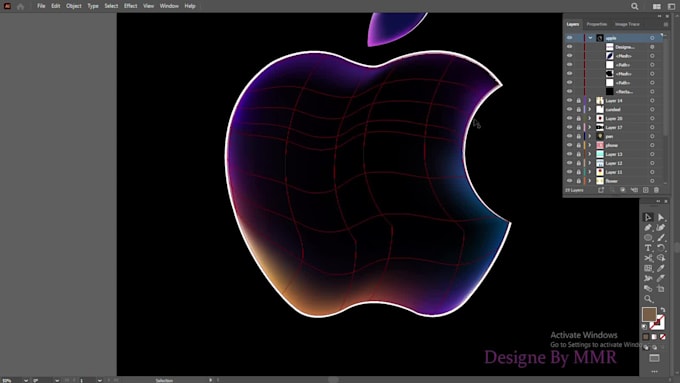680x383 pixels.
Task: Select the Live Paint Bucket tool
Action: 660,278
